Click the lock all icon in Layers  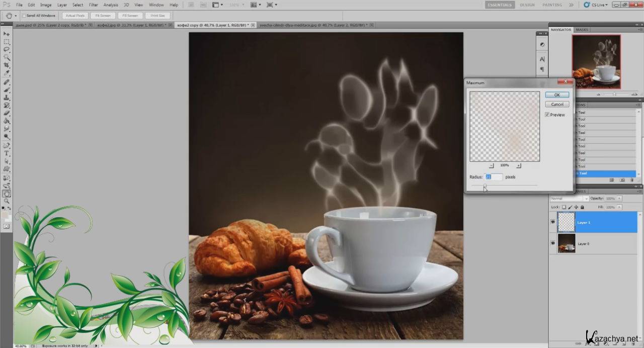click(582, 207)
